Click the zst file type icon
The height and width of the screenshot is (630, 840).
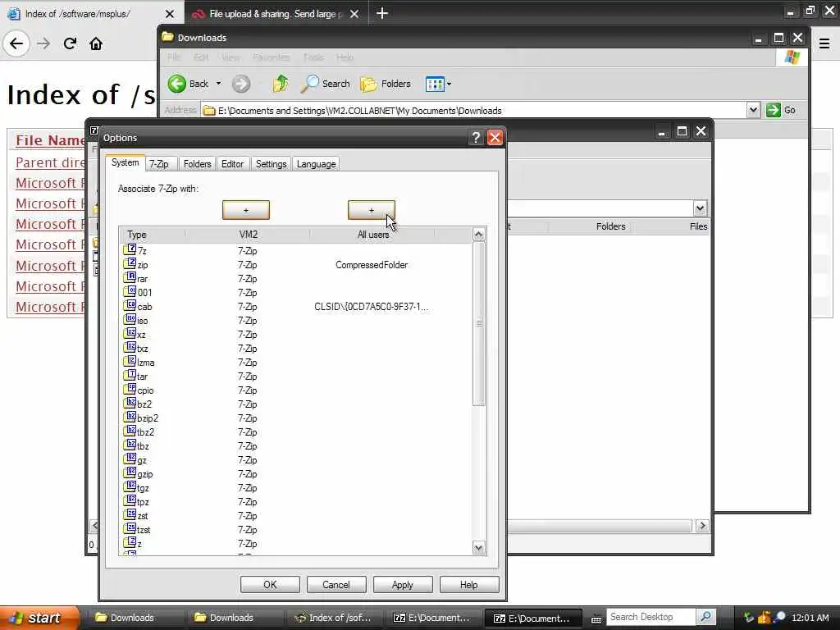click(130, 514)
